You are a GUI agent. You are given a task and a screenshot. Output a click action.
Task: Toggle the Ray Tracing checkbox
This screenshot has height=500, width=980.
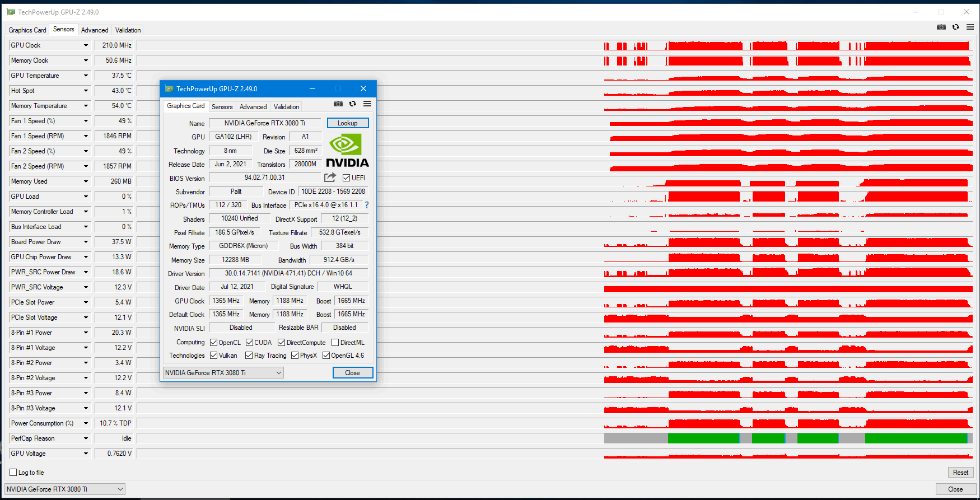click(x=249, y=356)
